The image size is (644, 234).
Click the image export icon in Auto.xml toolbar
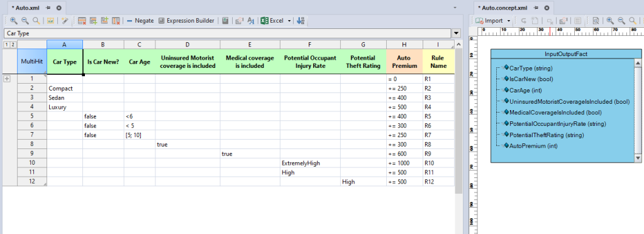click(x=50, y=21)
